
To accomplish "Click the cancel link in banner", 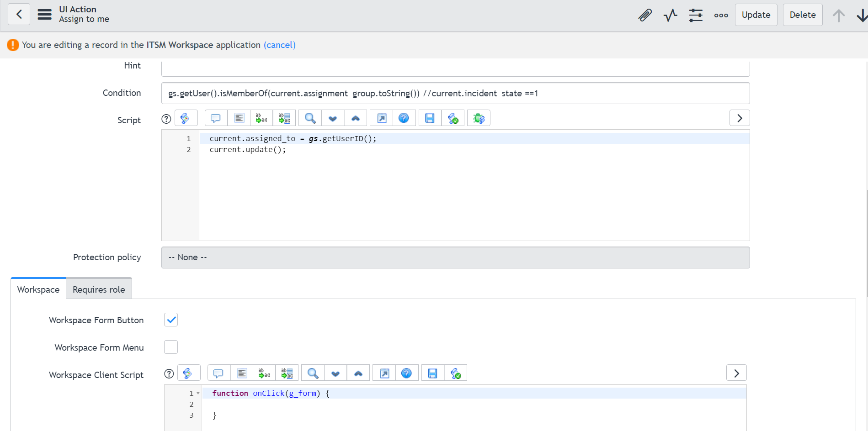I will pyautogui.click(x=280, y=45).
